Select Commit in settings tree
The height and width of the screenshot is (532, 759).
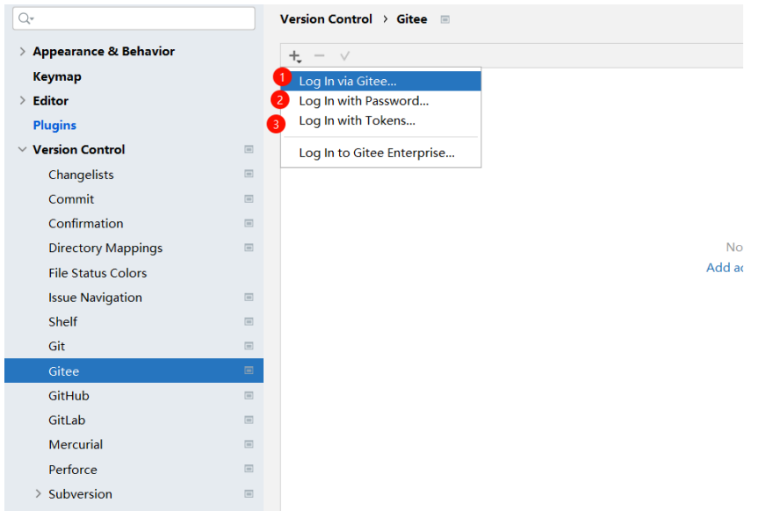pyautogui.click(x=71, y=198)
